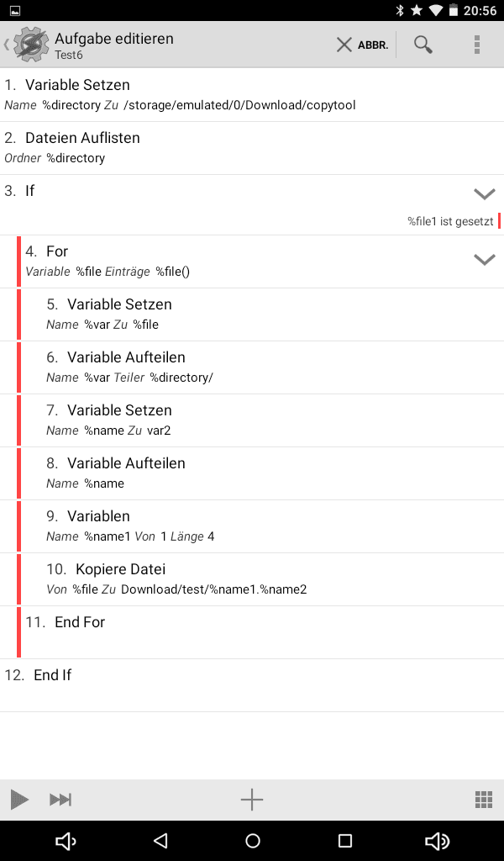Screen dimensions: 504x861
Task: Open the search magnifier icon
Action: pos(423,45)
